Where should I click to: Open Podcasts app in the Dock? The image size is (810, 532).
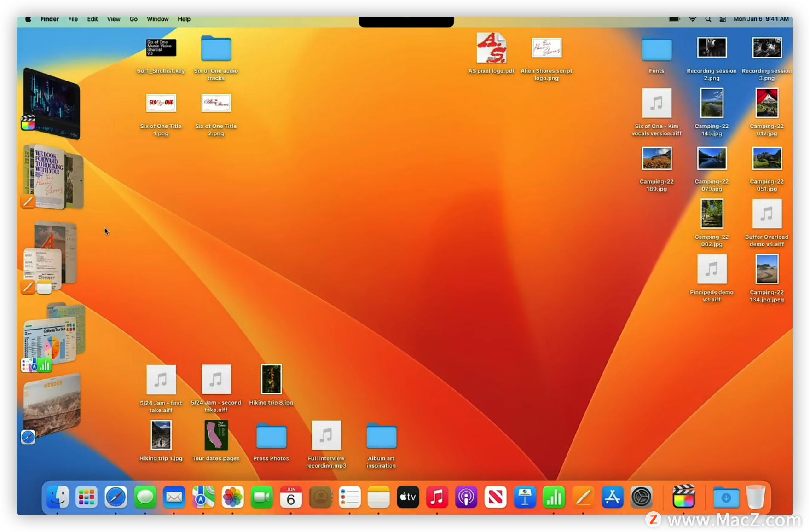466,497
